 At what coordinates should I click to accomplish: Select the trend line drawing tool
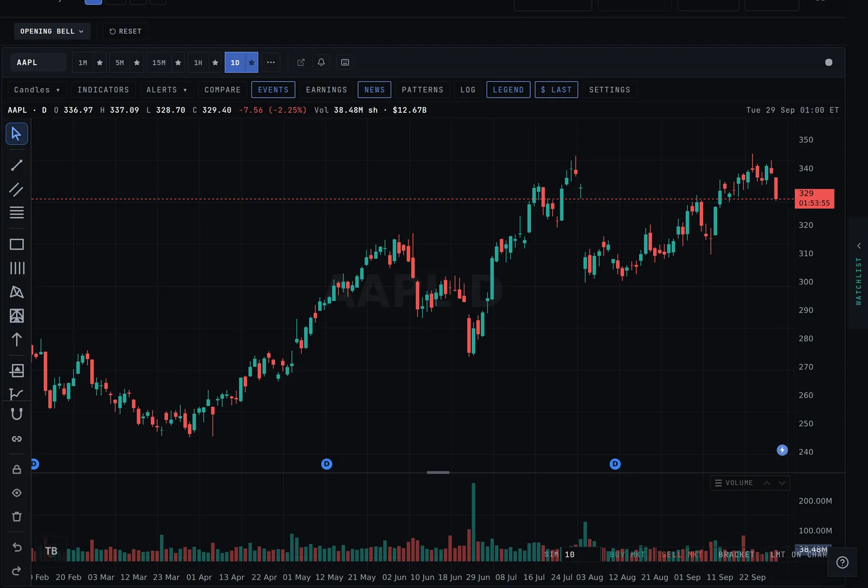click(17, 165)
